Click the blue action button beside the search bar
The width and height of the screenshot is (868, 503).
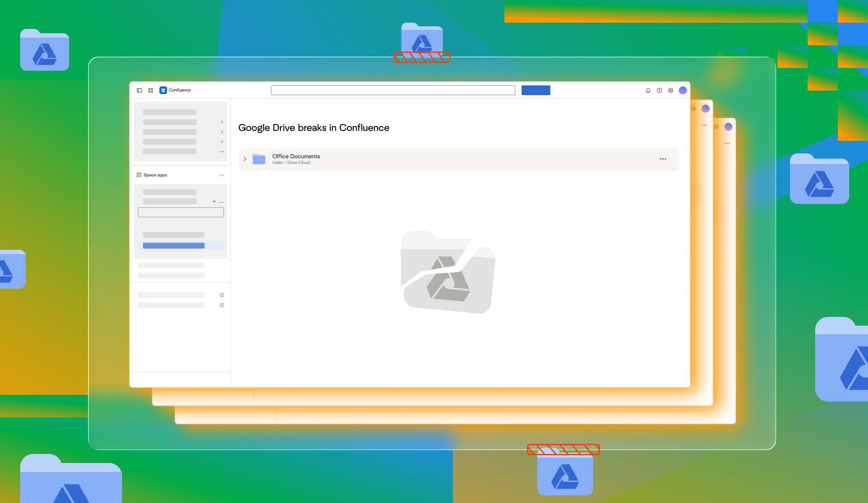(535, 90)
